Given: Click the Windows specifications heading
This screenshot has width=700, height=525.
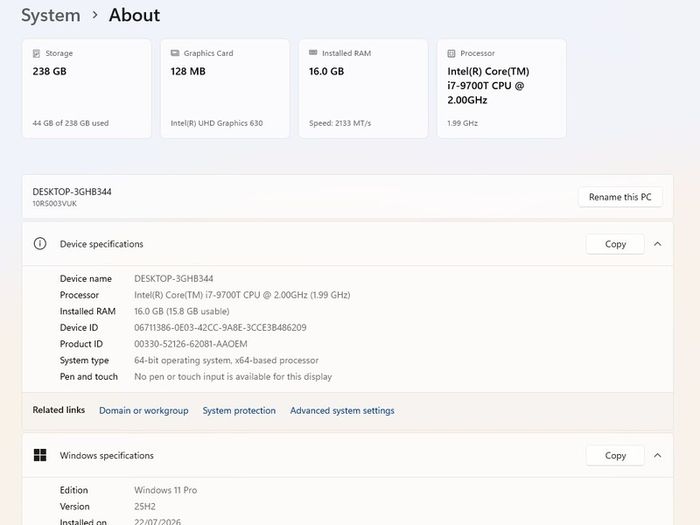Looking at the screenshot, I should coord(107,455).
